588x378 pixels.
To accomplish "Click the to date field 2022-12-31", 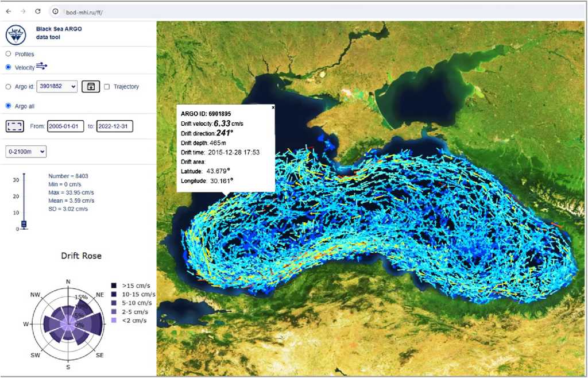I will (114, 126).
